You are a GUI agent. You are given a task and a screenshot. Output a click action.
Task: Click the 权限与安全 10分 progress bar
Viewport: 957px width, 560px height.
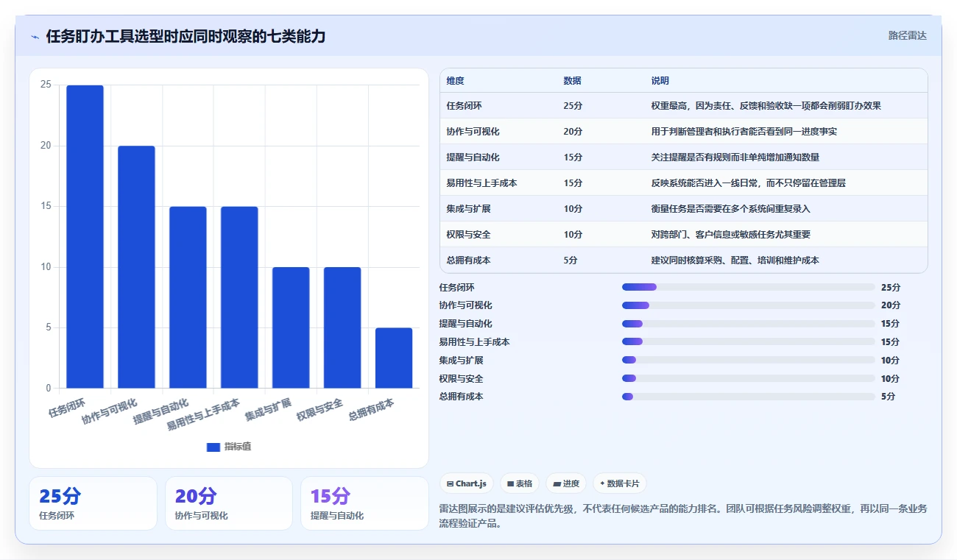[x=749, y=378]
